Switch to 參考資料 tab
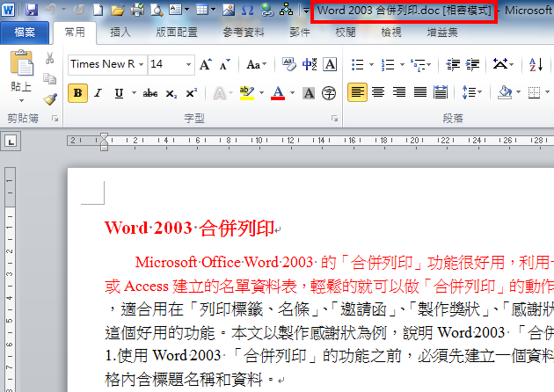 244,33
